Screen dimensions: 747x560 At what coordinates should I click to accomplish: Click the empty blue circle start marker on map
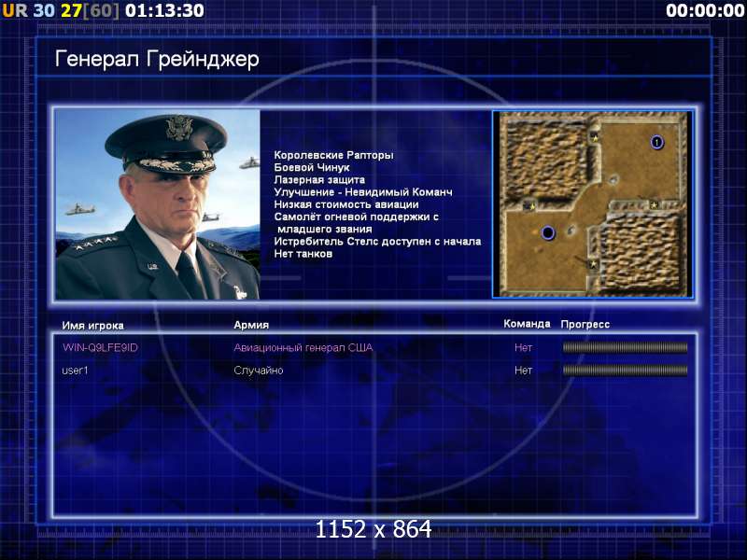click(548, 232)
